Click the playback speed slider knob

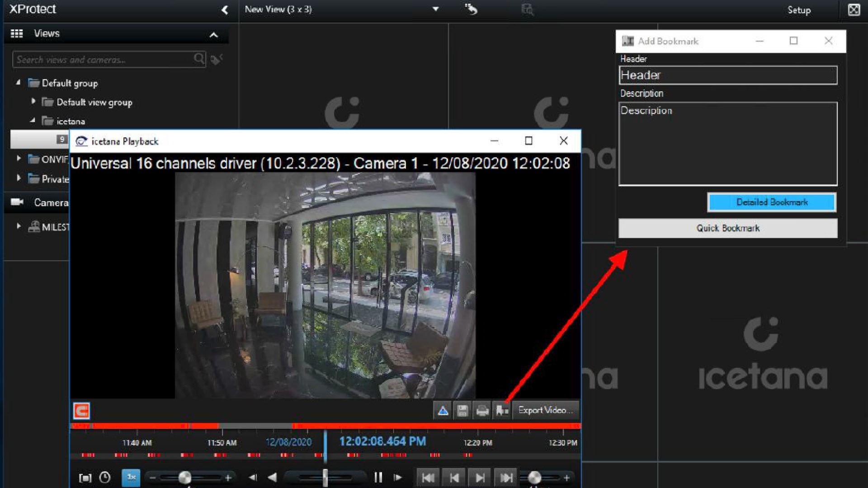coord(184,478)
